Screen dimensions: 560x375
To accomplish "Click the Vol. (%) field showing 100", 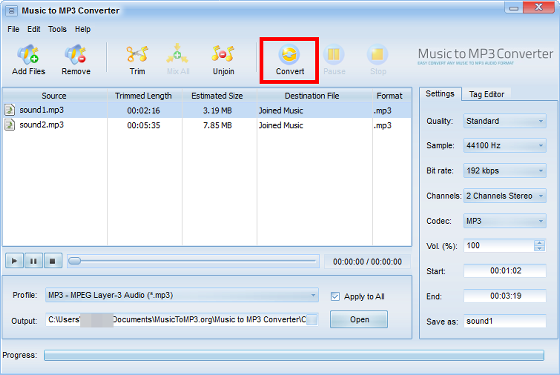I will (499, 246).
